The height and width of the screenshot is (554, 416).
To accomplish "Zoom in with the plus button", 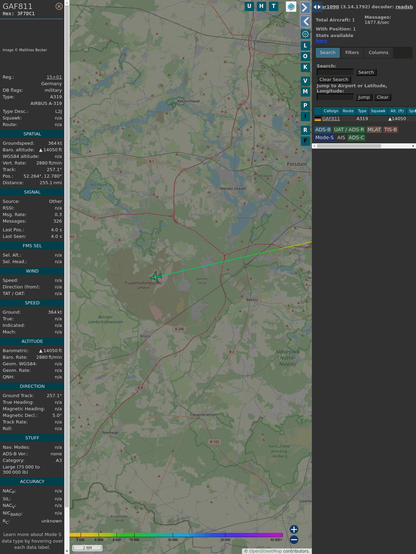I will [294, 529].
